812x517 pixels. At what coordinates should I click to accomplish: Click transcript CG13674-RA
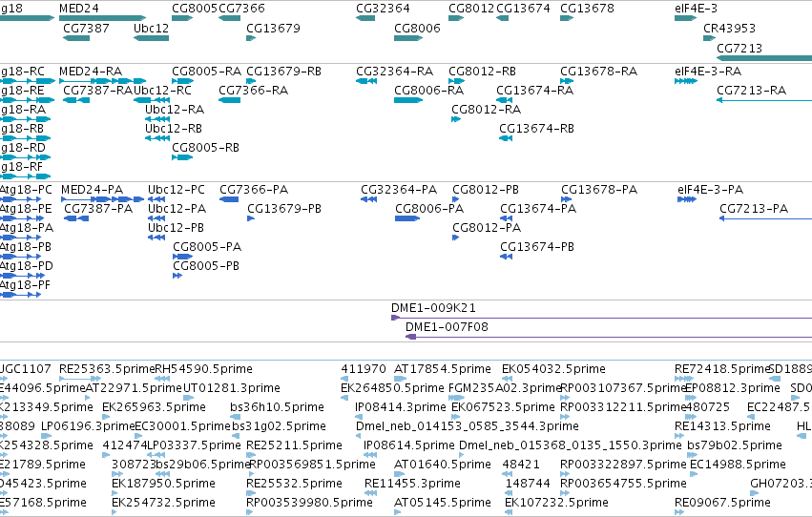click(505, 100)
